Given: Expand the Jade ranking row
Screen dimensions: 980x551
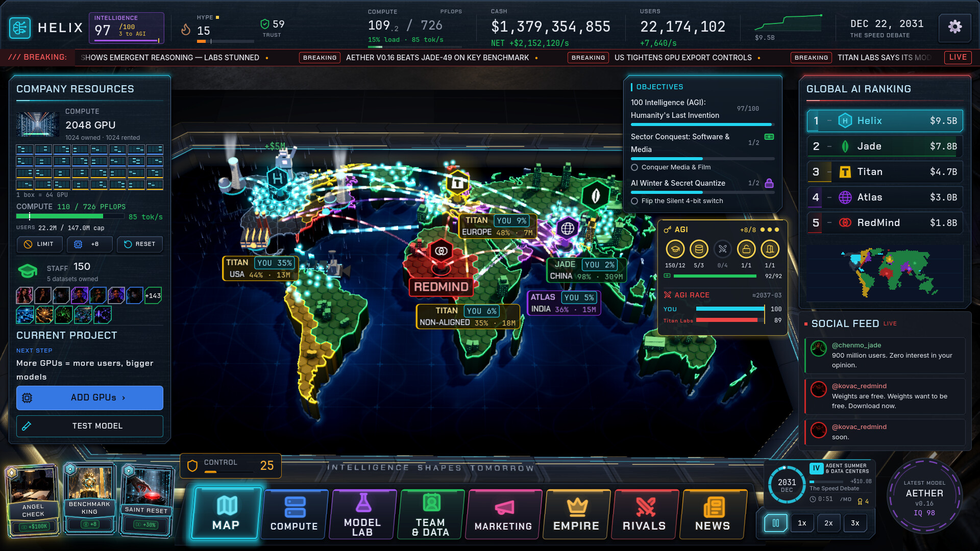Looking at the screenshot, I should [885, 146].
